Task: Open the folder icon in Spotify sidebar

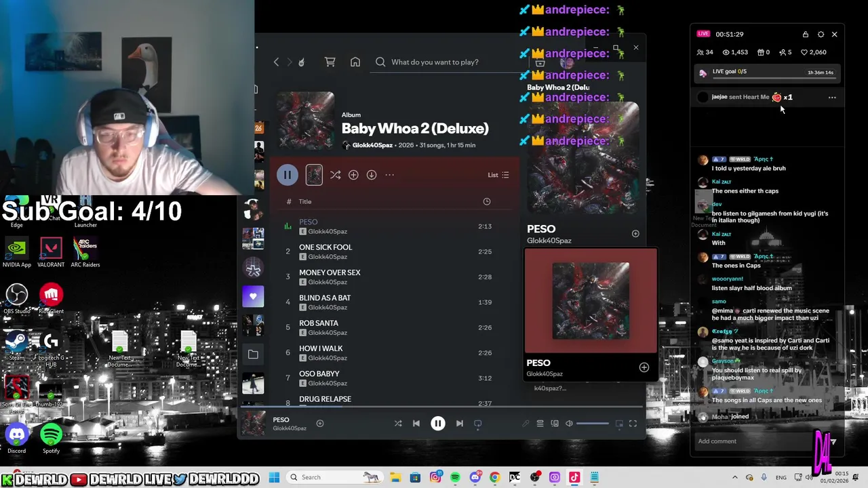Action: (253, 354)
